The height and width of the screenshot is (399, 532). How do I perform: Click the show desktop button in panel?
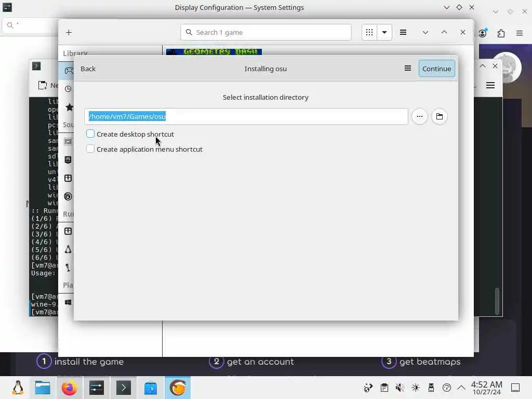coord(515,388)
